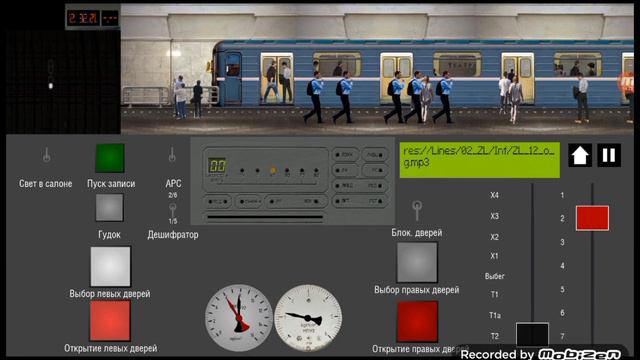
Task: Click the green 00 speed readout
Action: pyautogui.click(x=217, y=165)
